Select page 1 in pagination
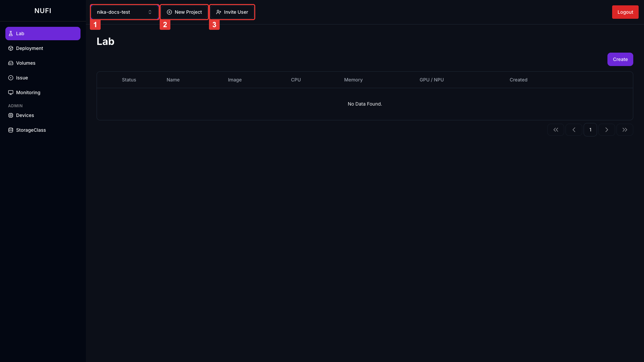This screenshot has width=644, height=362. (590, 130)
